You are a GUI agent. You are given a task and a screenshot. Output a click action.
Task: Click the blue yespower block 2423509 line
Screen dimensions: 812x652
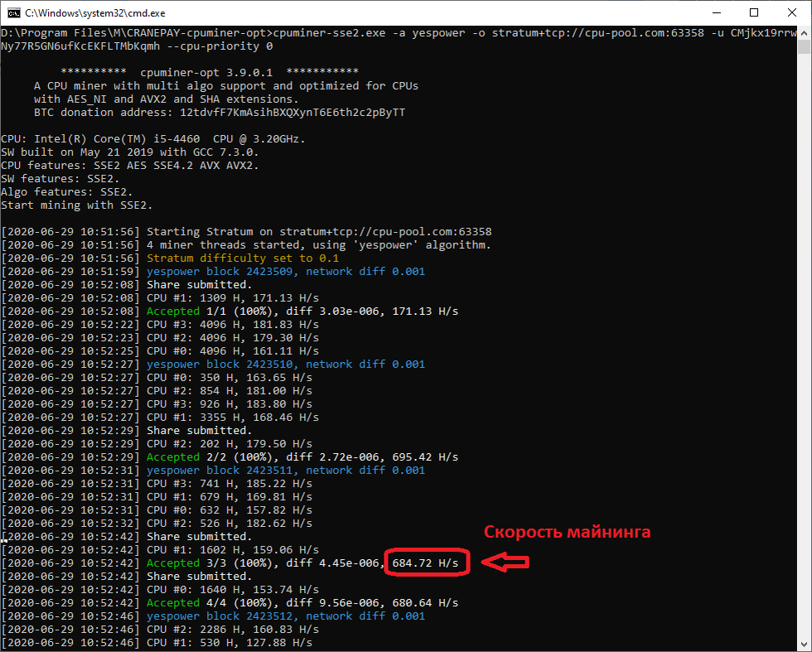coord(286,272)
